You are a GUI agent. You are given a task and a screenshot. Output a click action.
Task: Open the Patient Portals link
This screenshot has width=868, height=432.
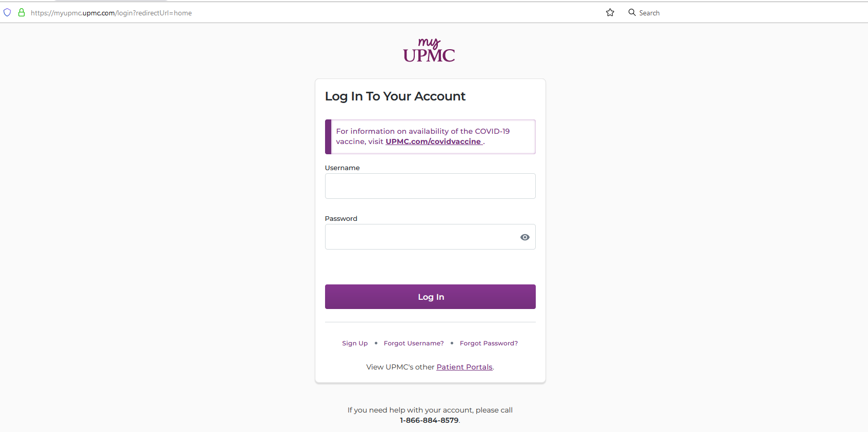pos(464,366)
